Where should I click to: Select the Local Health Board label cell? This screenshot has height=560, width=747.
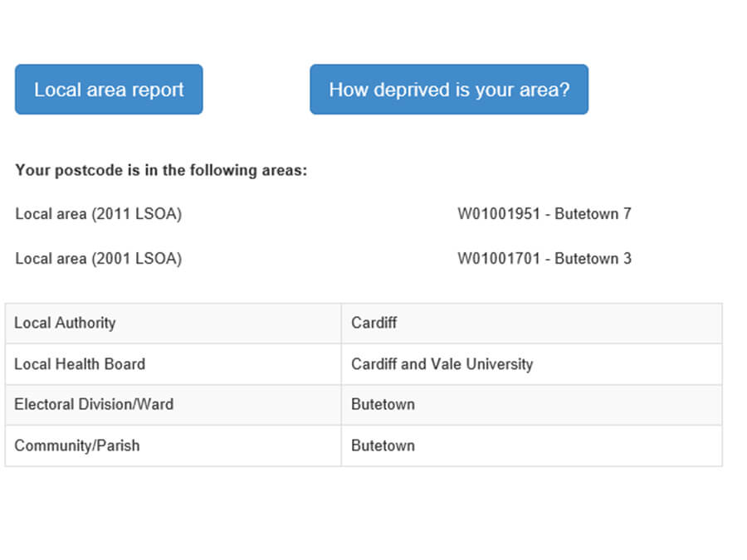pyautogui.click(x=80, y=363)
